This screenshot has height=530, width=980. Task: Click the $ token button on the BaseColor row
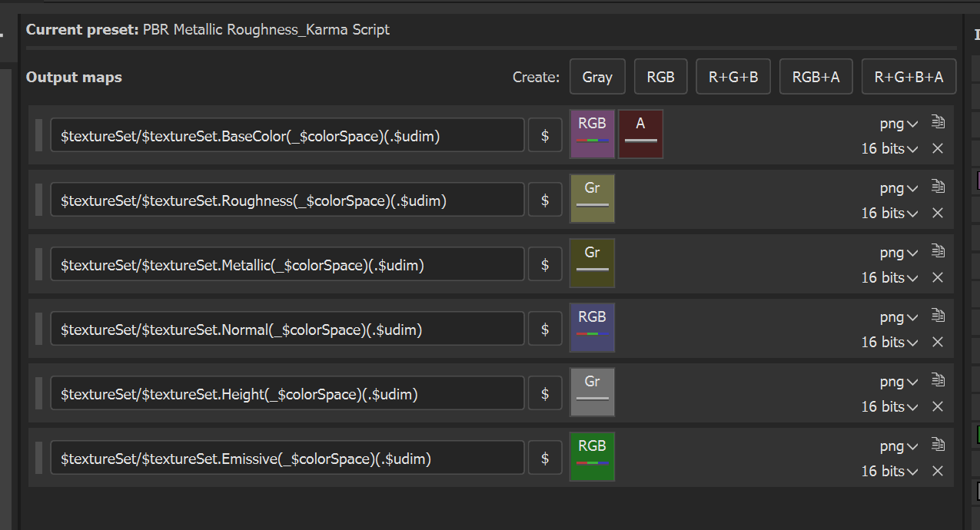click(544, 134)
